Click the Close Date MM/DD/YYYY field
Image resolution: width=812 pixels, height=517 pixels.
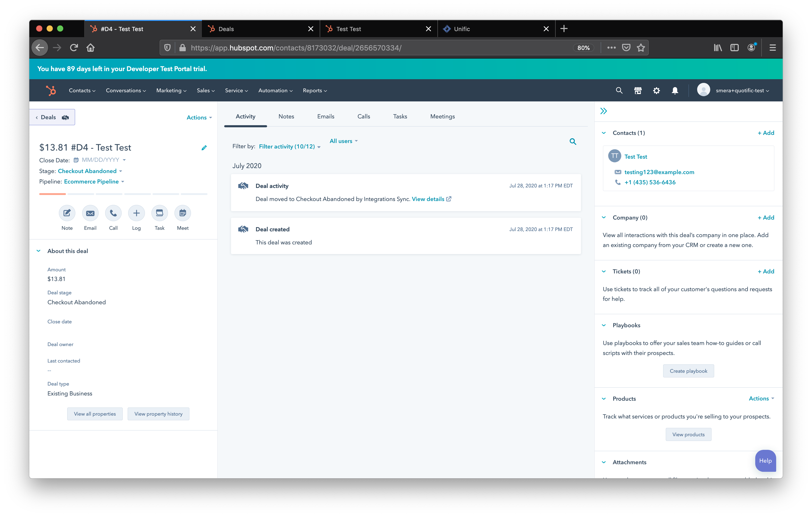100,160
